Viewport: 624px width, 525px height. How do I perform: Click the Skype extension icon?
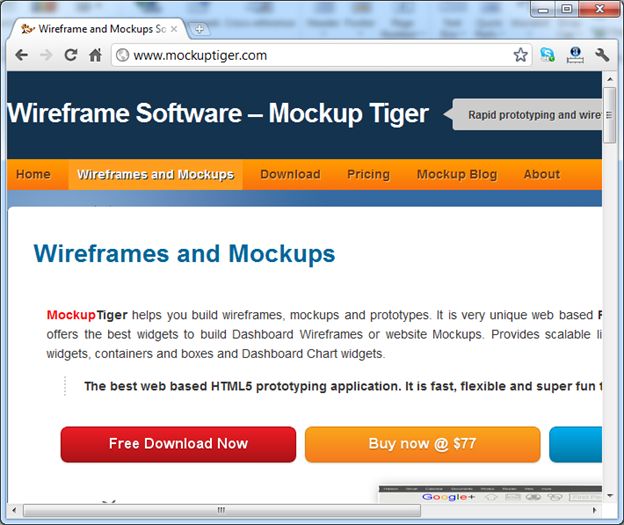[x=547, y=55]
